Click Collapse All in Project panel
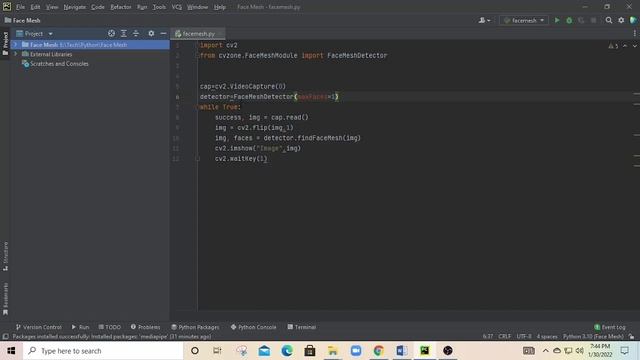 click(x=136, y=33)
